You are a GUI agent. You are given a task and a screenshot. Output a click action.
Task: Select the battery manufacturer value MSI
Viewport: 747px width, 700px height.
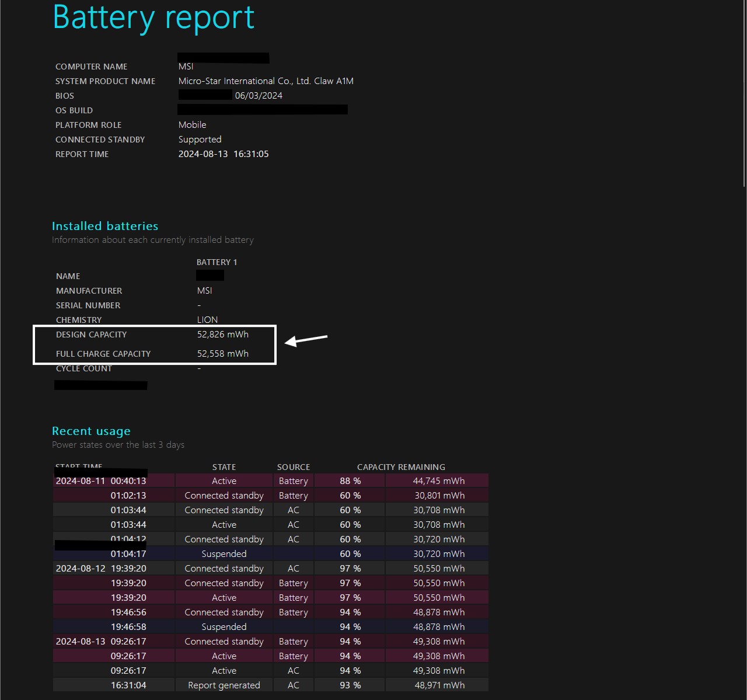[205, 291]
